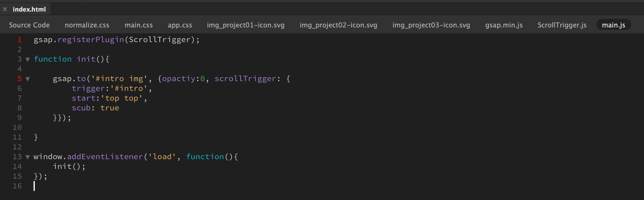
Task: Close the index.html tab
Action: (5, 9)
